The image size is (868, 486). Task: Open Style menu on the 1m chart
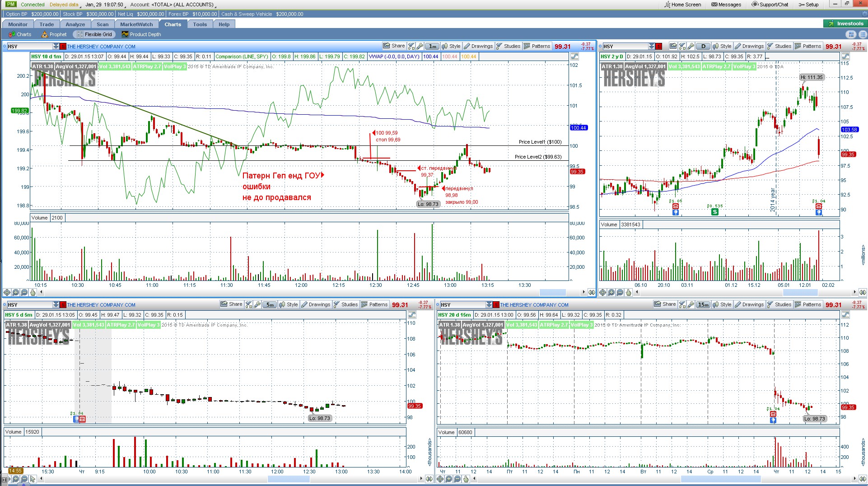(451, 46)
